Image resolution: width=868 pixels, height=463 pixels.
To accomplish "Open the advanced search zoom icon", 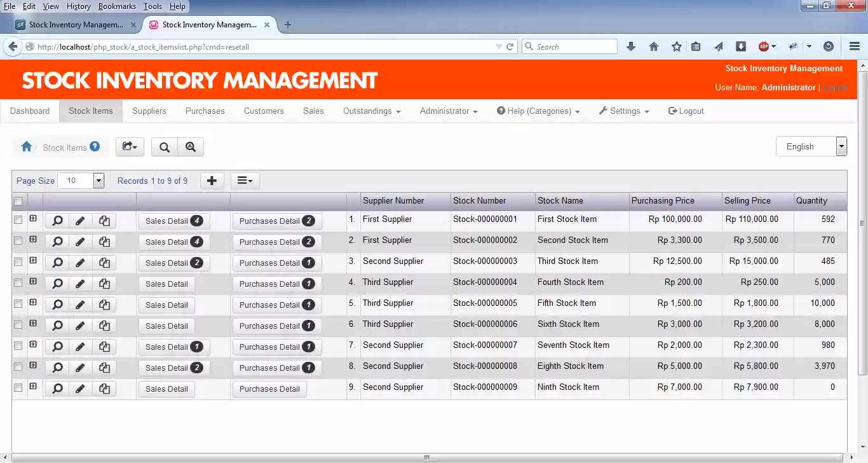I will [x=191, y=147].
